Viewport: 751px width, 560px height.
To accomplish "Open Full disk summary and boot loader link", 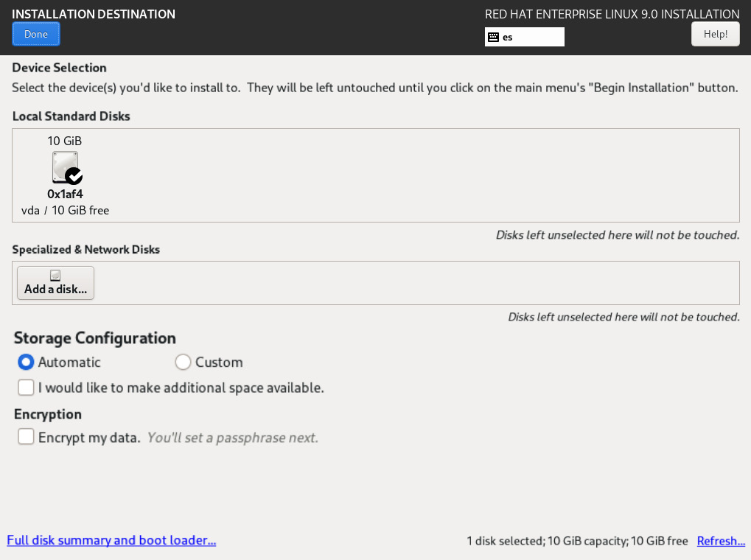I will point(111,540).
